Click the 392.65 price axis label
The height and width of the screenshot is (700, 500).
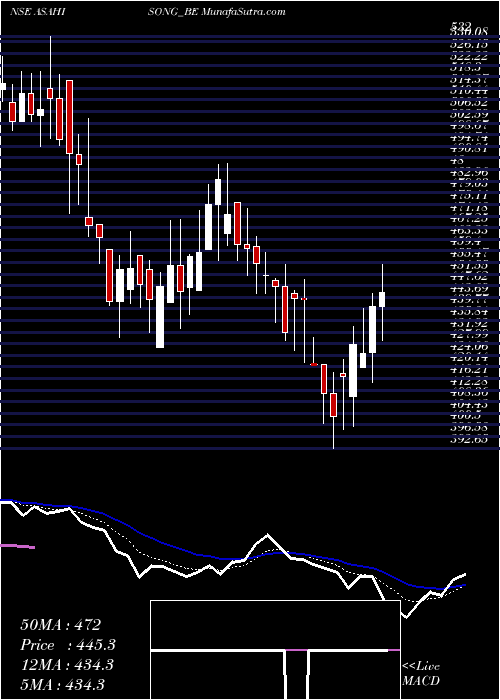[468, 441]
